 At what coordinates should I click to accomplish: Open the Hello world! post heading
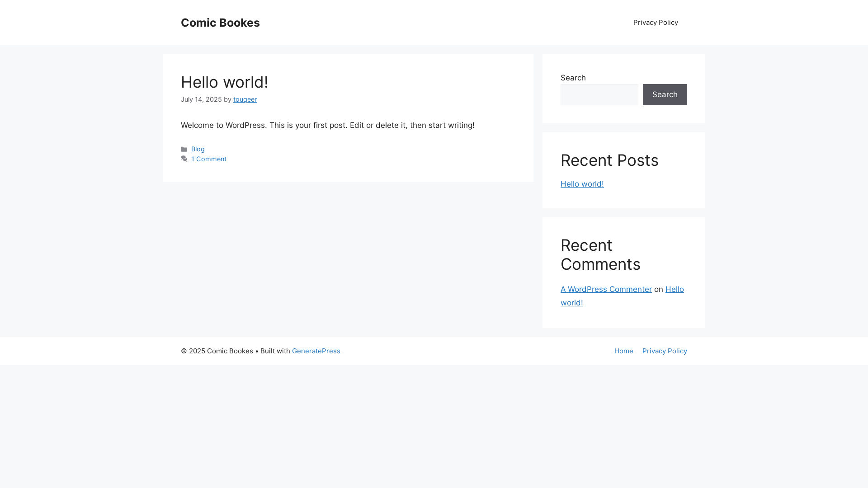pos(225,82)
